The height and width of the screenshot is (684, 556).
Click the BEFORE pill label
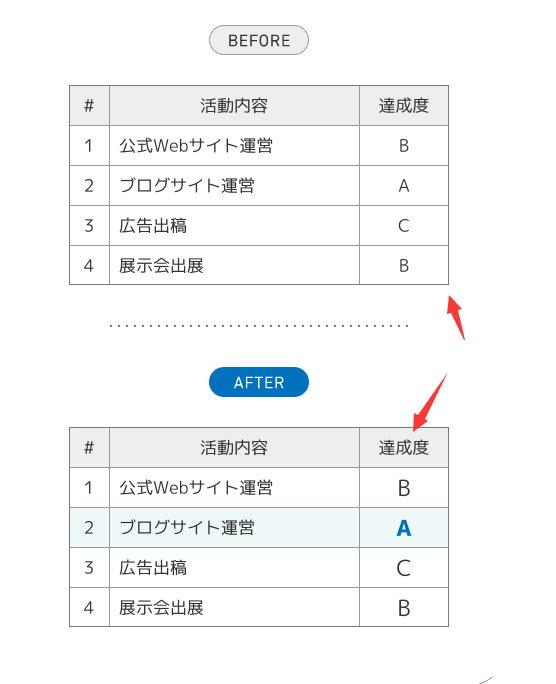pos(259,40)
